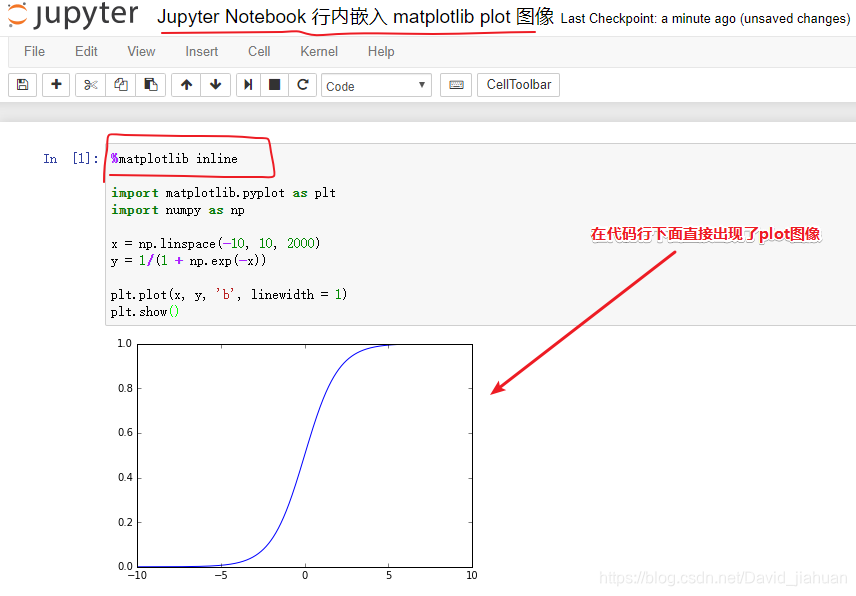
Task: Toggle the CellToolbar display
Action: [518, 85]
